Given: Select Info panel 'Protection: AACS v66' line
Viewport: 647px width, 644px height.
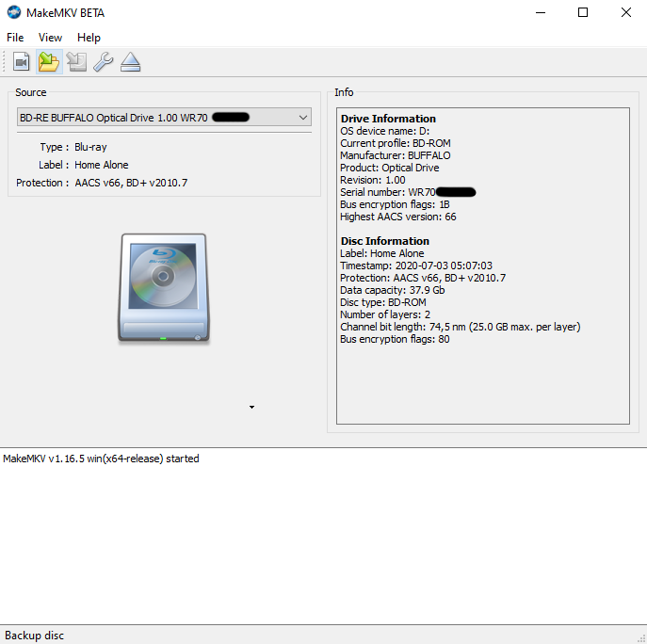Looking at the screenshot, I should [423, 278].
